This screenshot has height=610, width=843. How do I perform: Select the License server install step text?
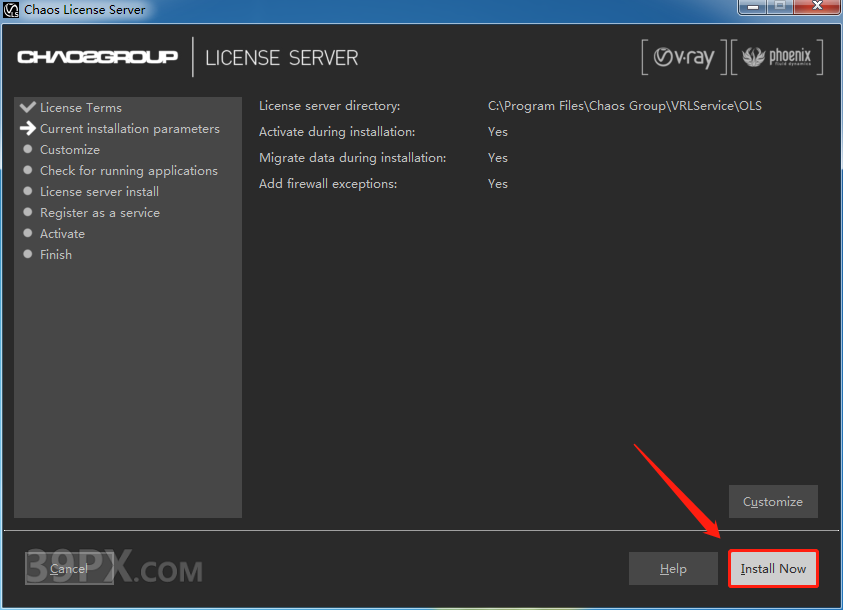tap(99, 191)
